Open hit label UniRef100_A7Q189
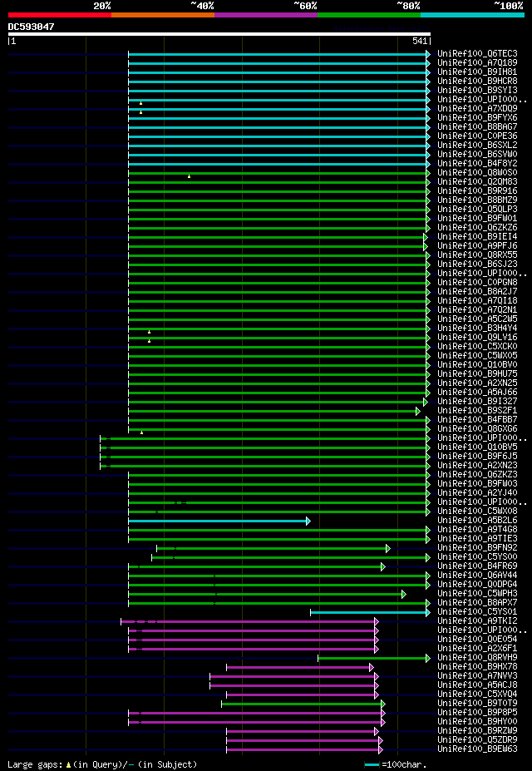Viewport: 532px width, 771px height. [477, 62]
